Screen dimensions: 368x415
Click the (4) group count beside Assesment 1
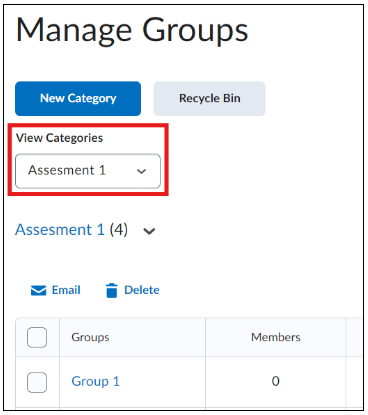(119, 230)
